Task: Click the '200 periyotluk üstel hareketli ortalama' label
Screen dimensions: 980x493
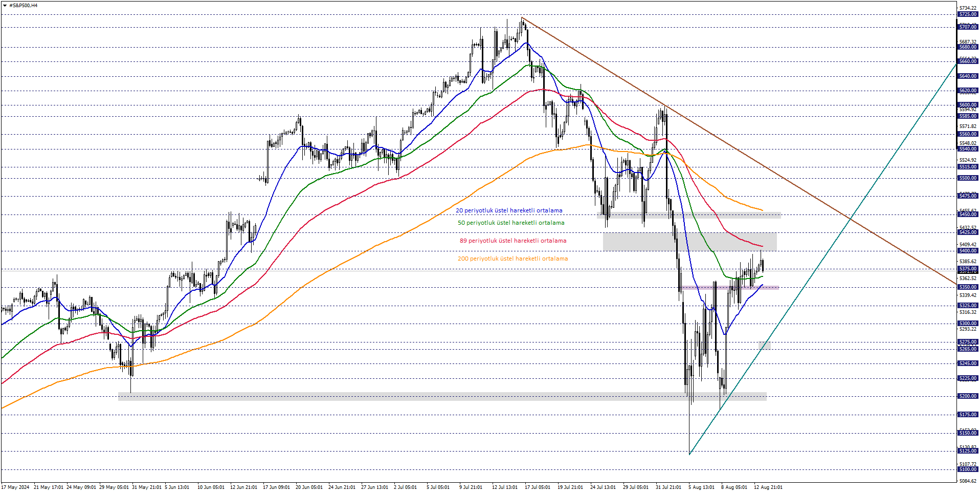Action: coord(513,259)
